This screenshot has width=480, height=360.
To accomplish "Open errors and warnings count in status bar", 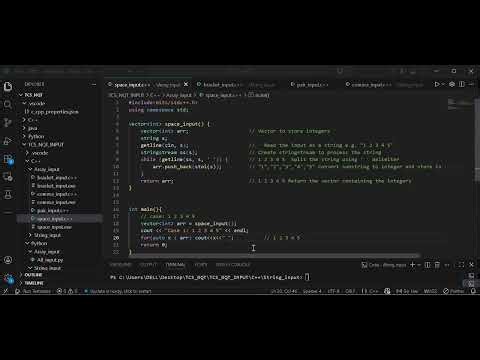I will (67, 291).
